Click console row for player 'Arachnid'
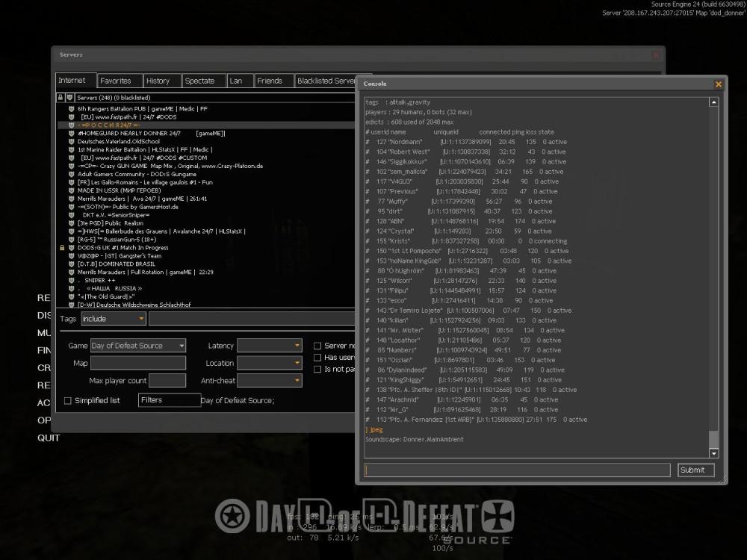The image size is (747, 560). (x=462, y=400)
